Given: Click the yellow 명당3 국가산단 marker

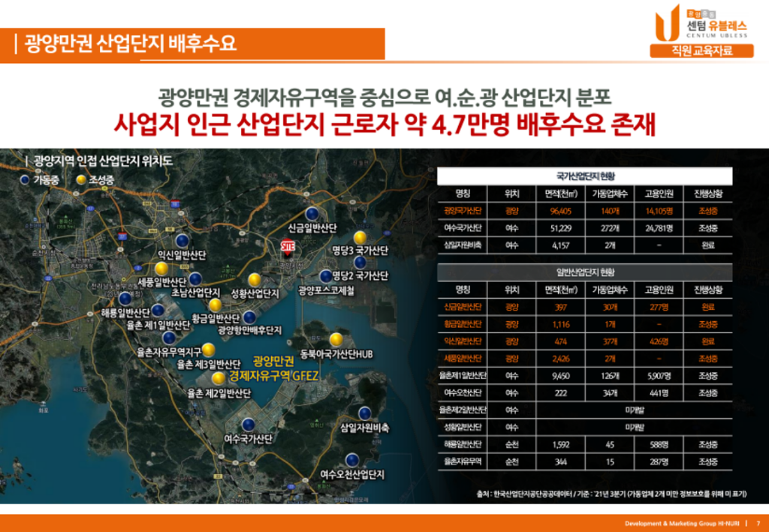Looking at the screenshot, I should click(x=360, y=237).
